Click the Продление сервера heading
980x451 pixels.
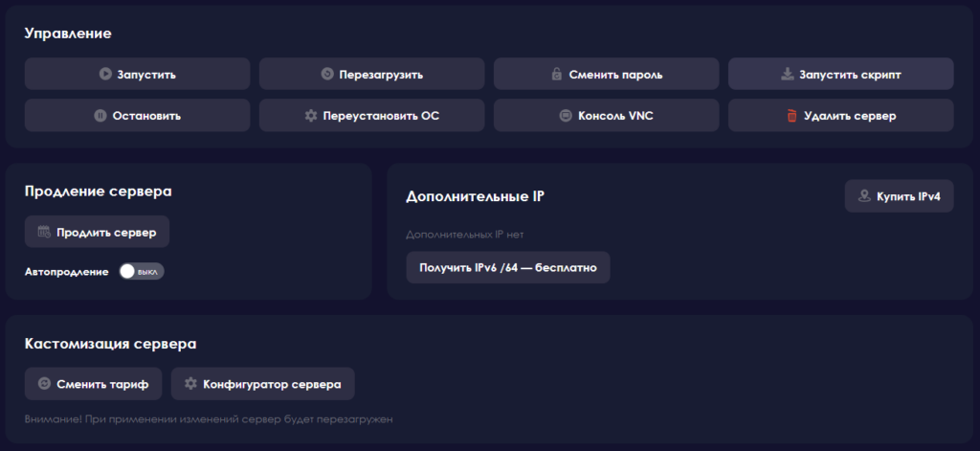point(99,192)
